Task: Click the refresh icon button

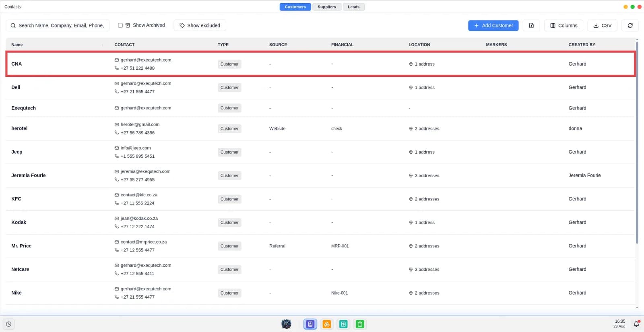Action: (x=630, y=25)
